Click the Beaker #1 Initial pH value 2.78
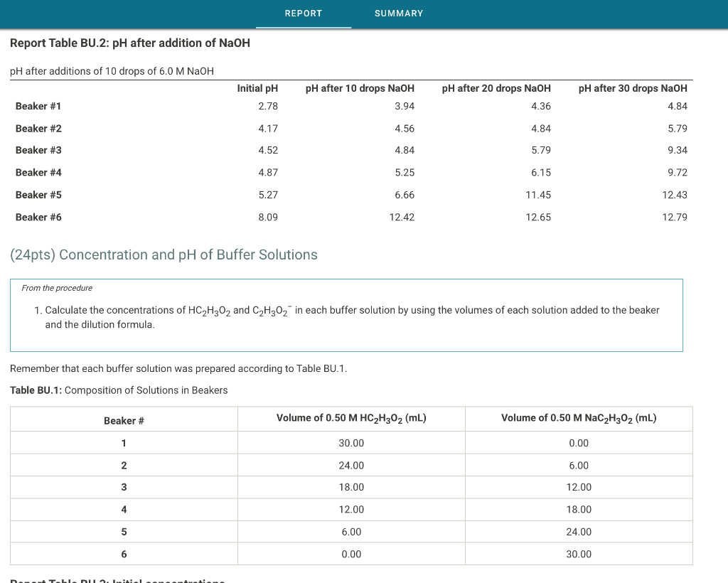Viewport: 728px width, 583px height. (269, 106)
